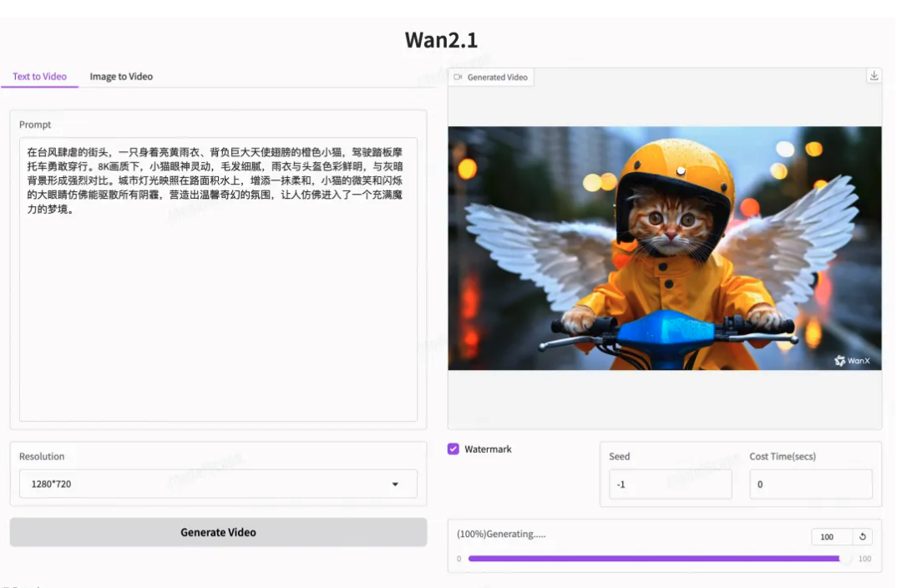Click the Resolution label text
The height and width of the screenshot is (588, 902).
pyautogui.click(x=42, y=456)
